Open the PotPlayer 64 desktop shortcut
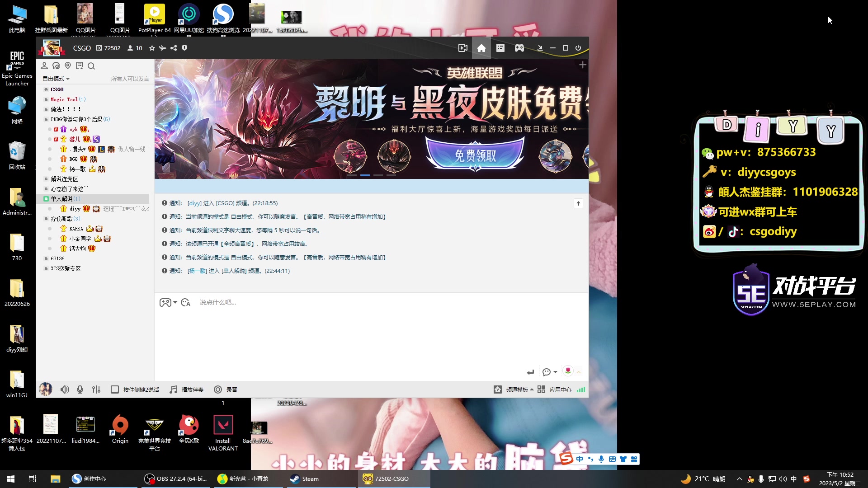Screen dimensions: 868x488 pos(154,19)
